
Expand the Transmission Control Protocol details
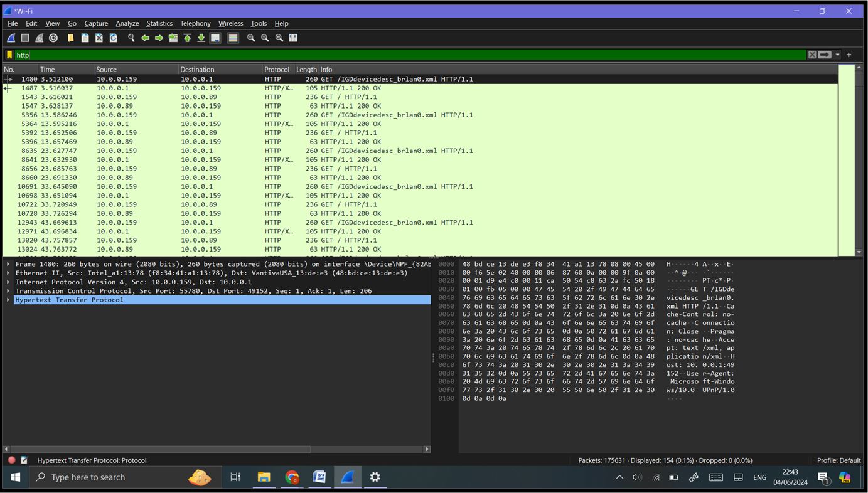tap(8, 290)
